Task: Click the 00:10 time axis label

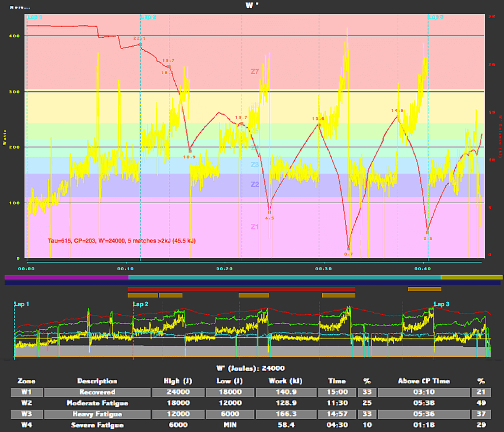Action: point(126,269)
